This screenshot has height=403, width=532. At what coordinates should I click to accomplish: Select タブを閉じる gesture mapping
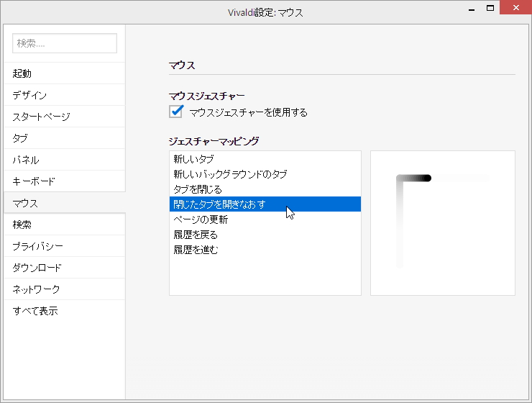(x=265, y=189)
